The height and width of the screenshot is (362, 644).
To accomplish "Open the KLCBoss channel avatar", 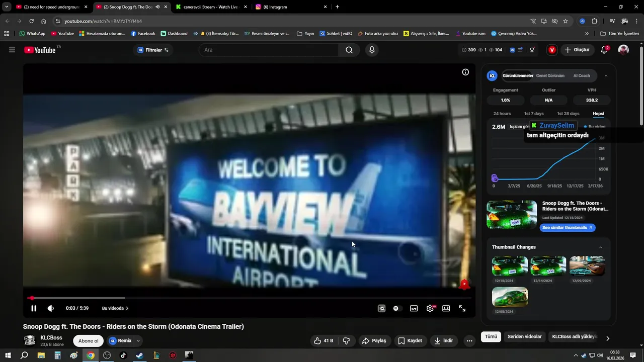I will [30, 340].
